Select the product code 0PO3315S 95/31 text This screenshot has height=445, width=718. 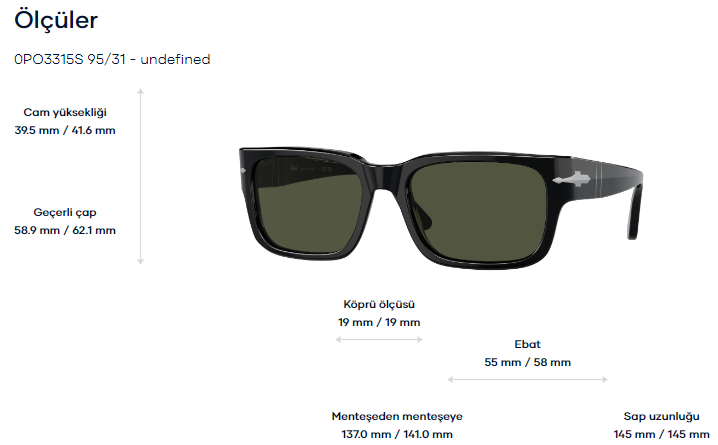[x=70, y=60]
